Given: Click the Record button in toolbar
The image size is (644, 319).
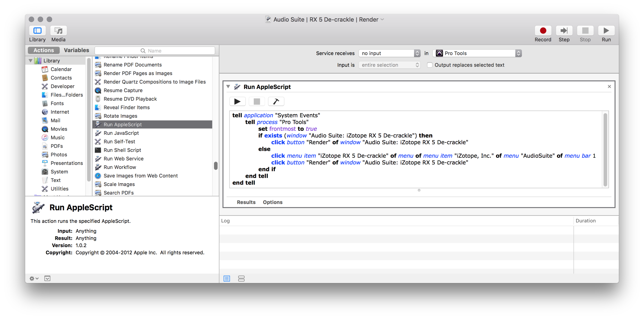Looking at the screenshot, I should (543, 31).
